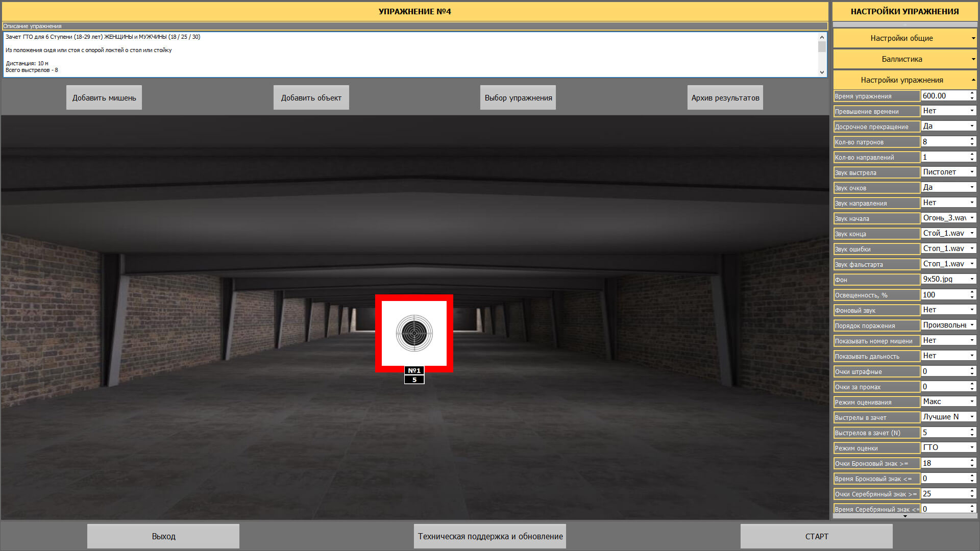Open Архив результатов
Viewport: 980px width, 551px height.
pos(725,97)
